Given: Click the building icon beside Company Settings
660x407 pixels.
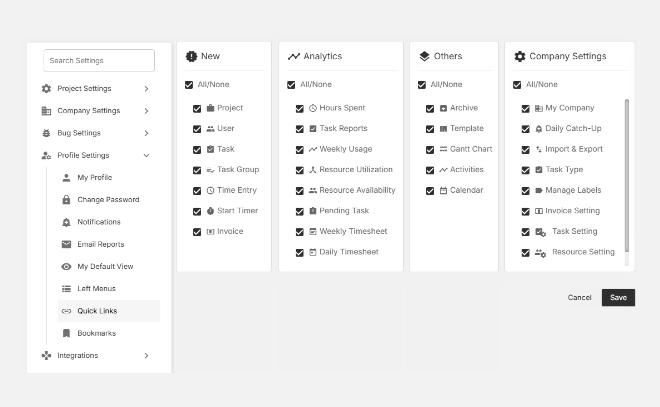Looking at the screenshot, I should 46,111.
